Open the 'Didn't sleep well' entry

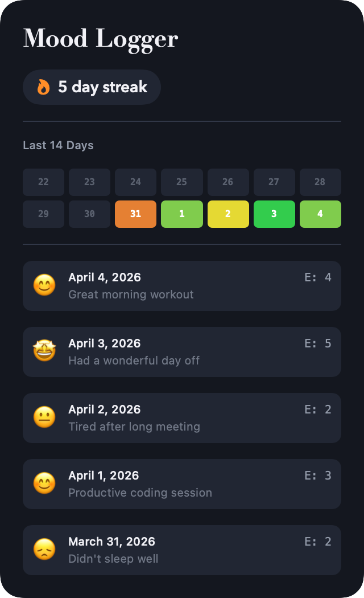(x=182, y=550)
